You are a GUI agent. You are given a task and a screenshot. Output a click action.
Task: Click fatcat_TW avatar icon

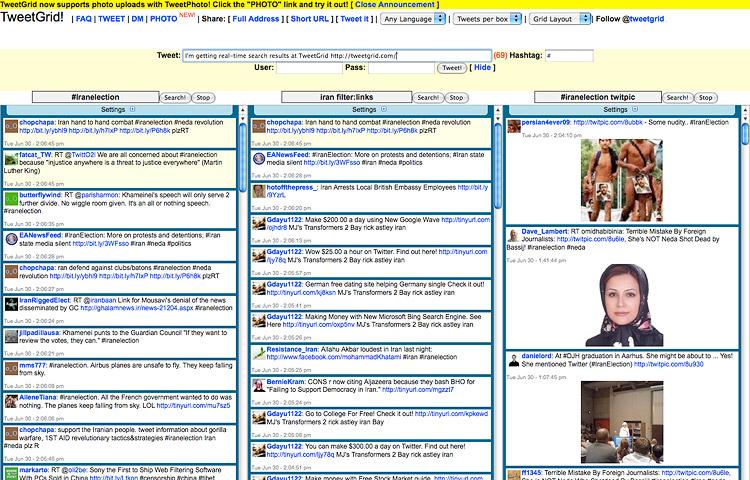(x=11, y=159)
